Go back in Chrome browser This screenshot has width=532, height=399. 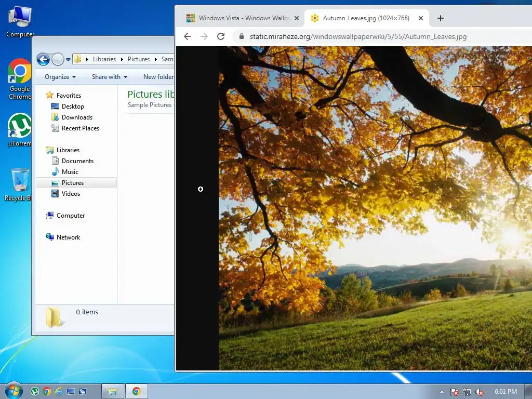(x=187, y=36)
